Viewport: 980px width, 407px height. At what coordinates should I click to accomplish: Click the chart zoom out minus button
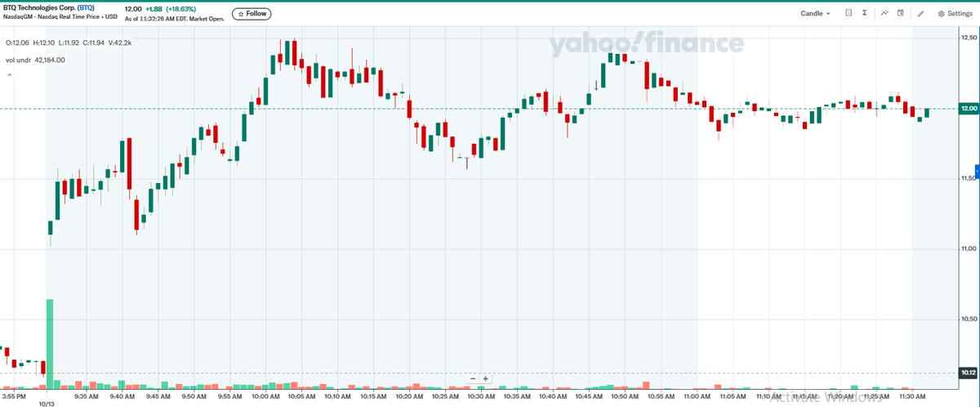click(x=473, y=378)
